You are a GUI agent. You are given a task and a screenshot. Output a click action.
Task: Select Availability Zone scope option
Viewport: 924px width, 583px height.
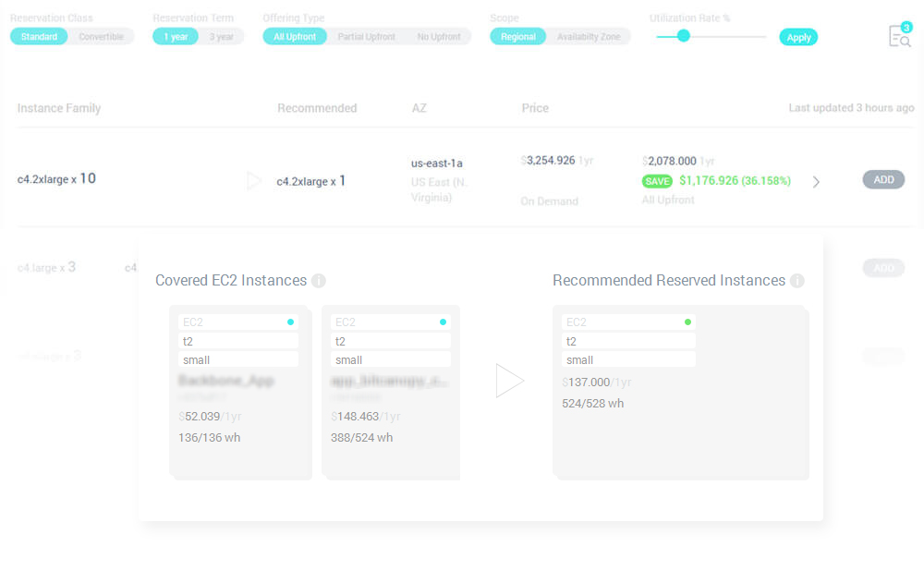tap(588, 37)
